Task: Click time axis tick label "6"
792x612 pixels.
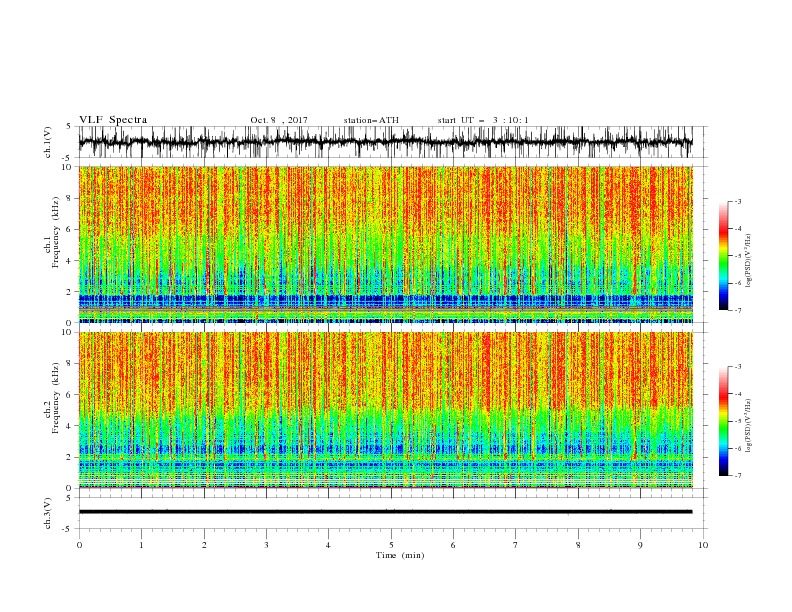Action: click(453, 545)
